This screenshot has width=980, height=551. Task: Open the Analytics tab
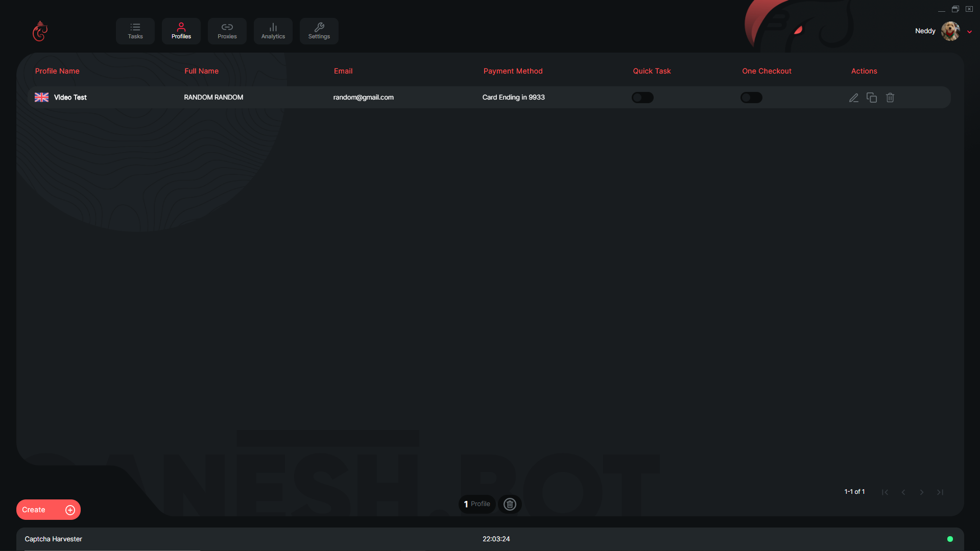tap(273, 31)
